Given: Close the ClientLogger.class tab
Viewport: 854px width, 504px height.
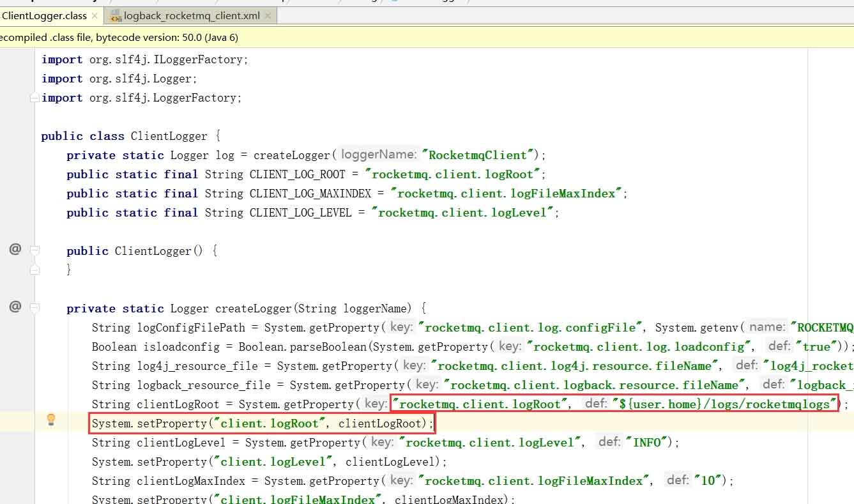Looking at the screenshot, I should coord(95,15).
